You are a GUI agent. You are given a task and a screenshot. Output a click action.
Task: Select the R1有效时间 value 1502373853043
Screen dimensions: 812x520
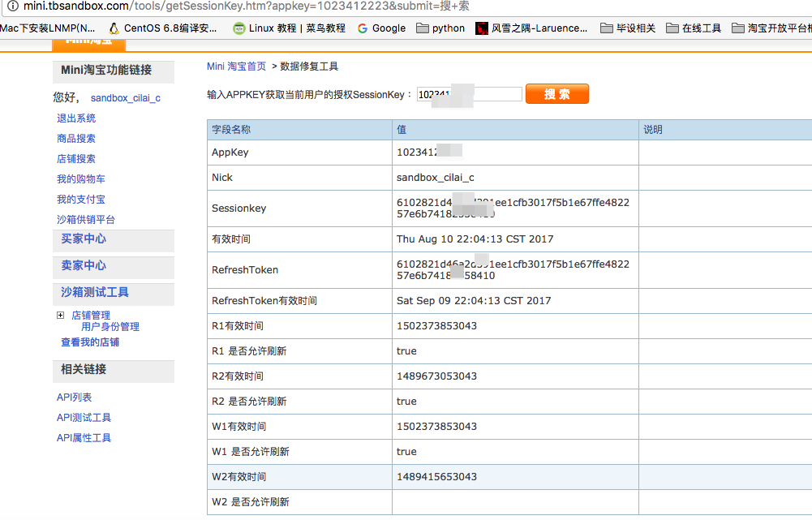point(436,326)
